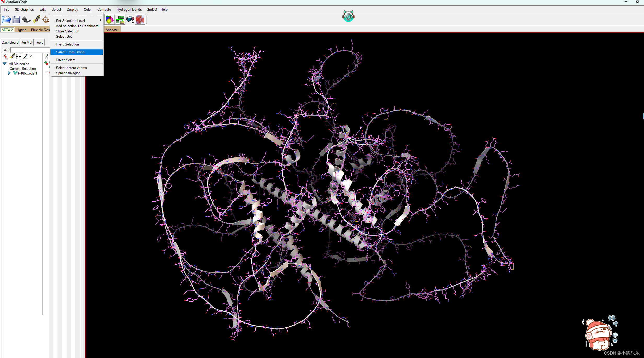Click the green flowchart network icon
The width and height of the screenshot is (644, 358).
pyautogui.click(x=120, y=20)
